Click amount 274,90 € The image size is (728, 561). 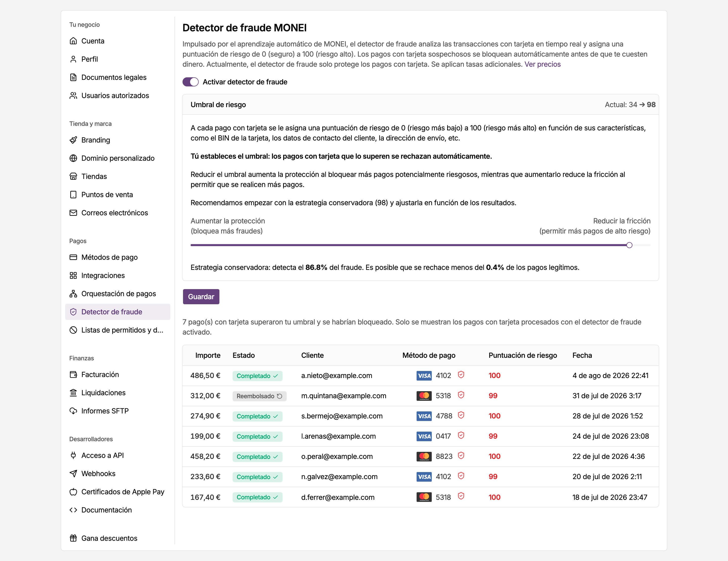pos(205,416)
